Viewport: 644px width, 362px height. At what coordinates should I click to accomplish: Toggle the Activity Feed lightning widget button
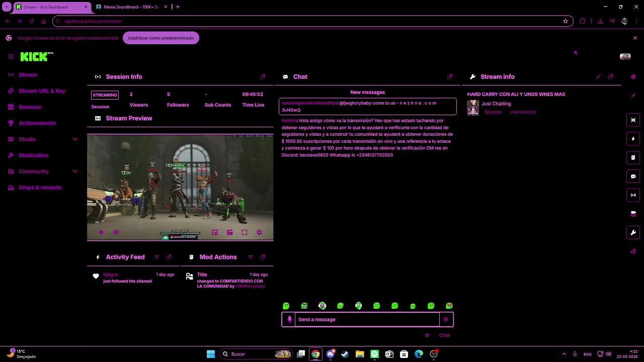pos(633,139)
